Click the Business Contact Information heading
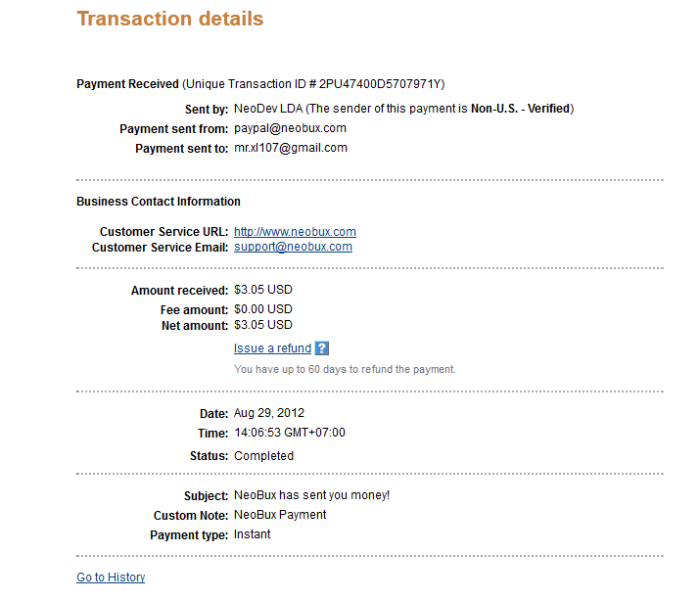Screen dimensions: 700x600 click(x=158, y=202)
